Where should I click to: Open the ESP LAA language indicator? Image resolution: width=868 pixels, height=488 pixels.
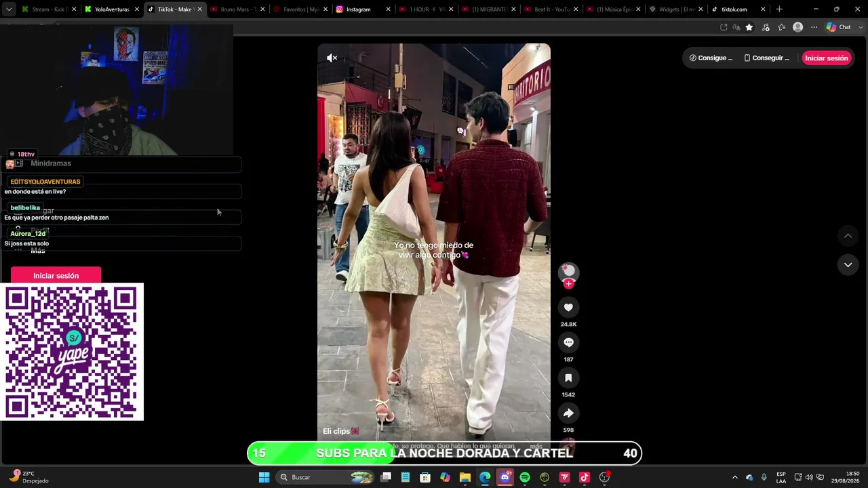pyautogui.click(x=781, y=477)
